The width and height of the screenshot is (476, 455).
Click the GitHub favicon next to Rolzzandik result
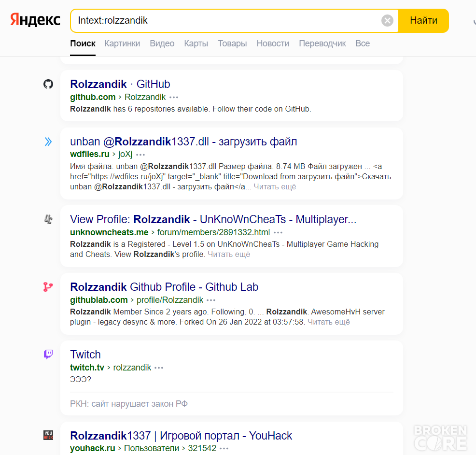pos(48,84)
